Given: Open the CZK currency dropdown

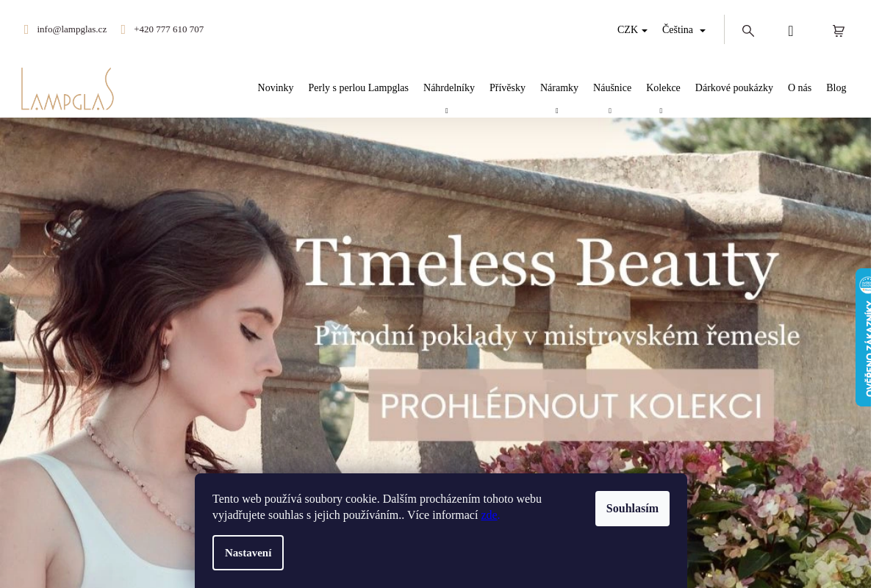Looking at the screenshot, I should [632, 30].
